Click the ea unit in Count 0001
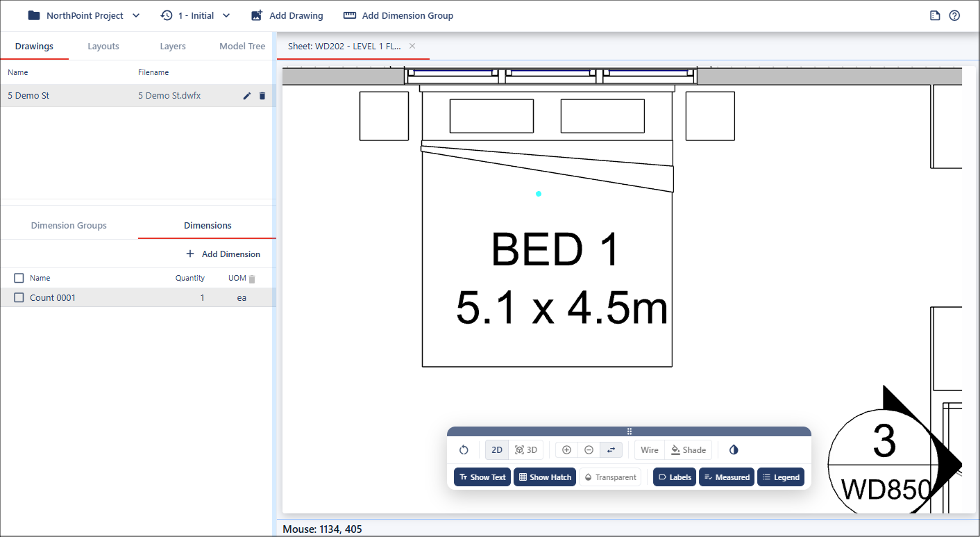The width and height of the screenshot is (980, 537). point(242,298)
